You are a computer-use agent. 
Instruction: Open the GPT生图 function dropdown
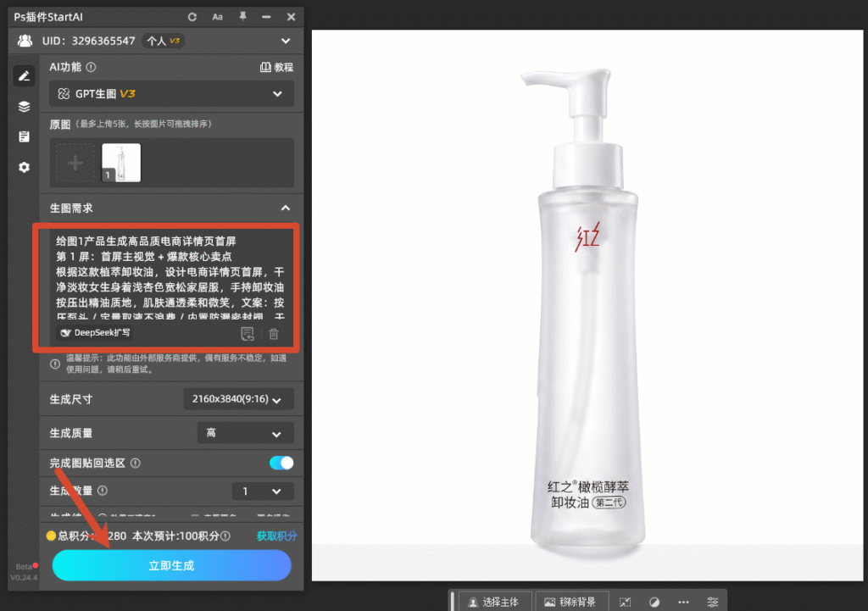point(171,93)
